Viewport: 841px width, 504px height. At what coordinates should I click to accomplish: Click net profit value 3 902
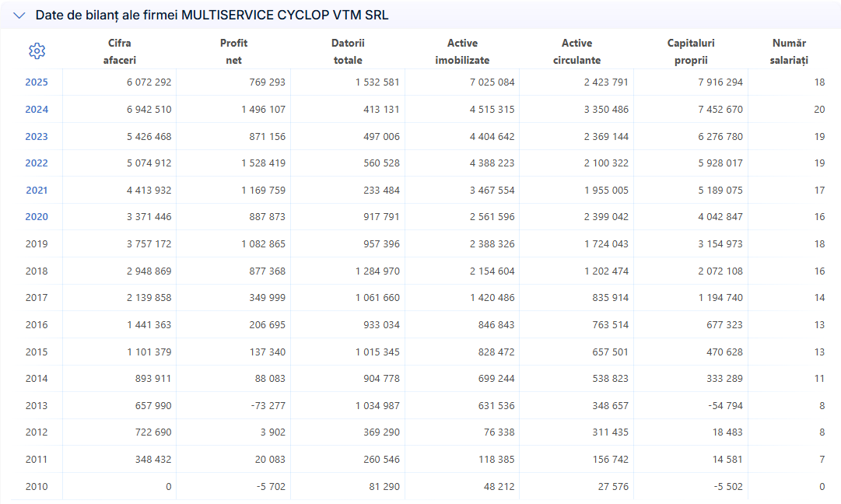(273, 432)
